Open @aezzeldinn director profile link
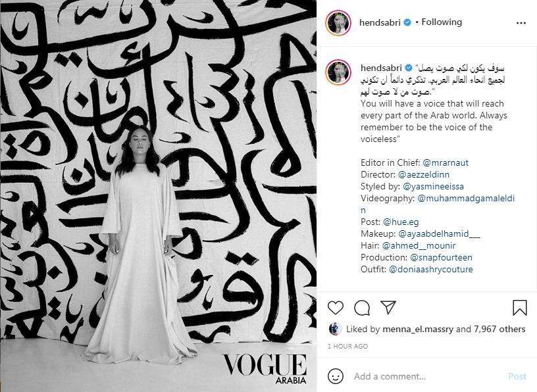Viewport: 537px width, 392px height. [x=424, y=174]
